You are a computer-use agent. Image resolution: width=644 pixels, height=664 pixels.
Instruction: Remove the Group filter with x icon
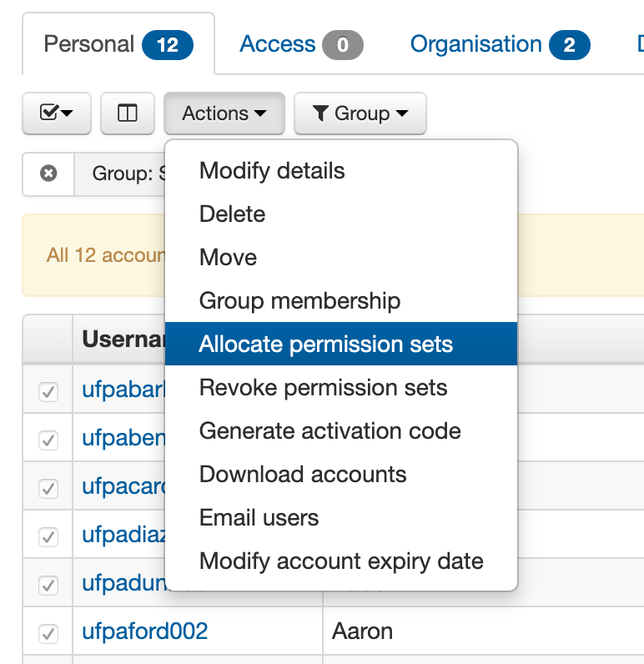click(x=49, y=174)
